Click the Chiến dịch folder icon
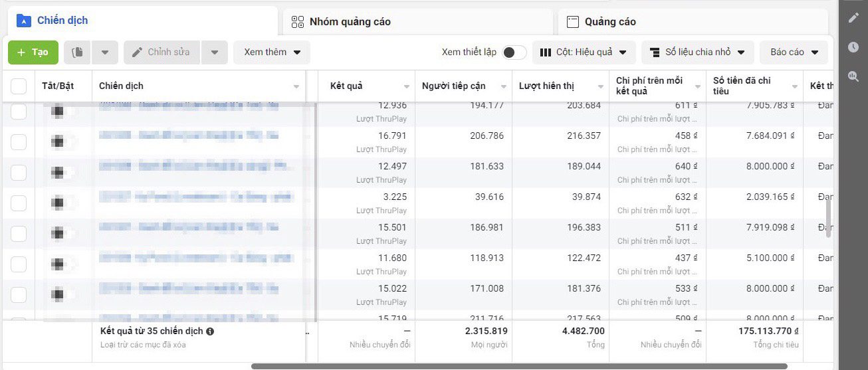The height and width of the screenshot is (370, 868). click(24, 21)
